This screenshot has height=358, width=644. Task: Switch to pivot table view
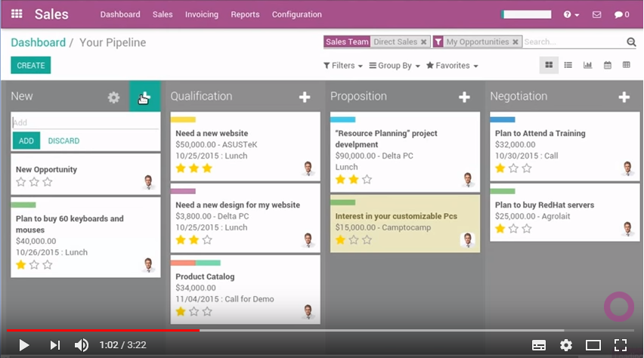point(626,66)
